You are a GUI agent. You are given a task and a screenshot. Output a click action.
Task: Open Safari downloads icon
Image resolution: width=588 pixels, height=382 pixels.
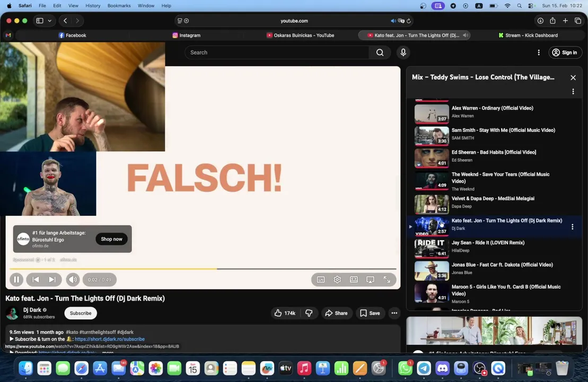(540, 21)
